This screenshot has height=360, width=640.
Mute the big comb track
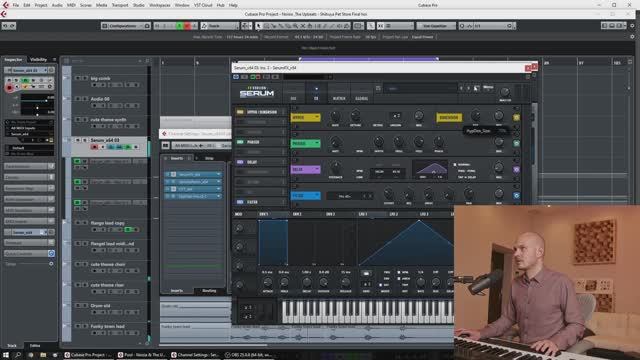point(78,78)
